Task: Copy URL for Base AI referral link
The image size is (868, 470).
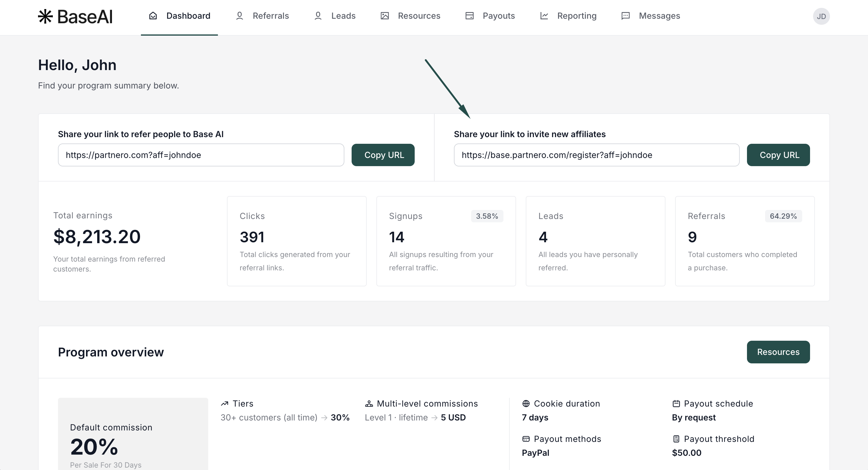Action: coord(383,155)
